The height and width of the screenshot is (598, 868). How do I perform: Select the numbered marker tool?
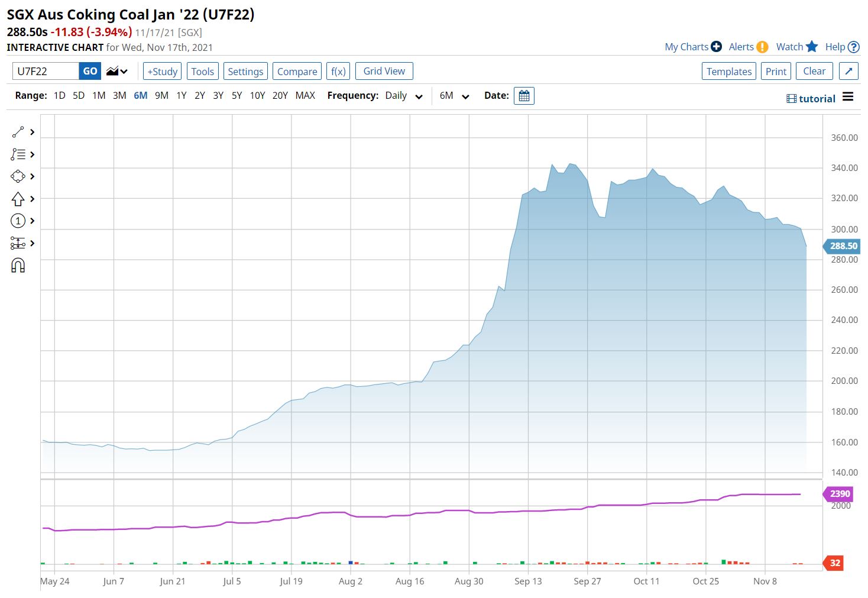pos(18,221)
